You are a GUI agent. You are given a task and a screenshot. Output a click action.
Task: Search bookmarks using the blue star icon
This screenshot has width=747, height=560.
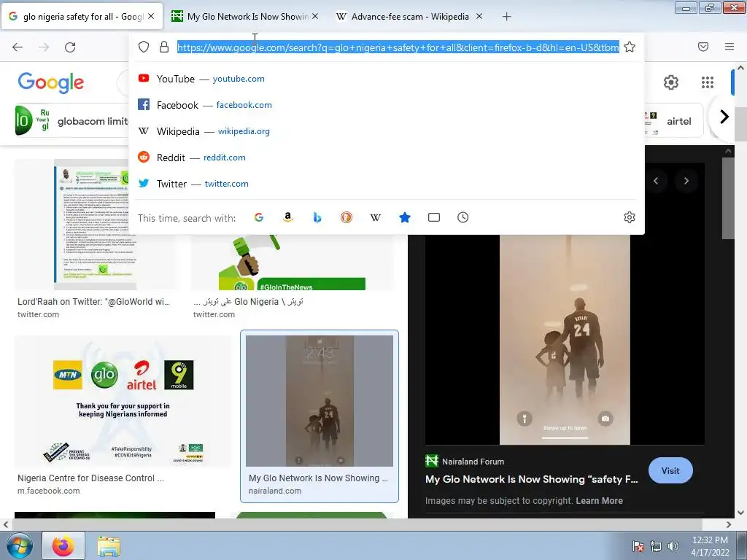[x=405, y=217]
